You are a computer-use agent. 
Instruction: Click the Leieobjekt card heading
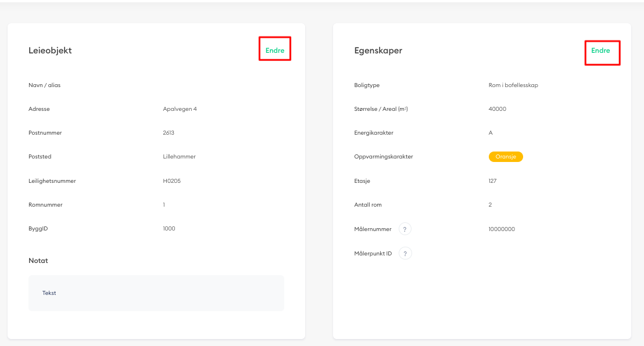[x=50, y=50]
